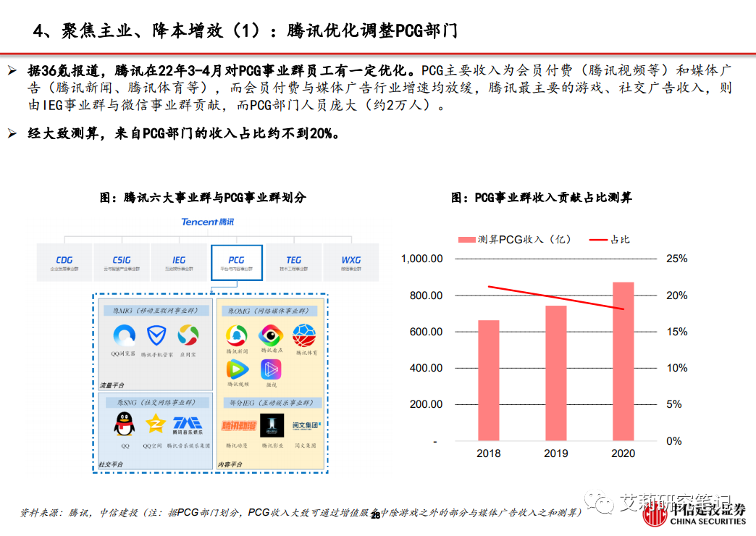This screenshot has height=536, width=756.
Task: Click the 25% right axis label
Action: [676, 259]
